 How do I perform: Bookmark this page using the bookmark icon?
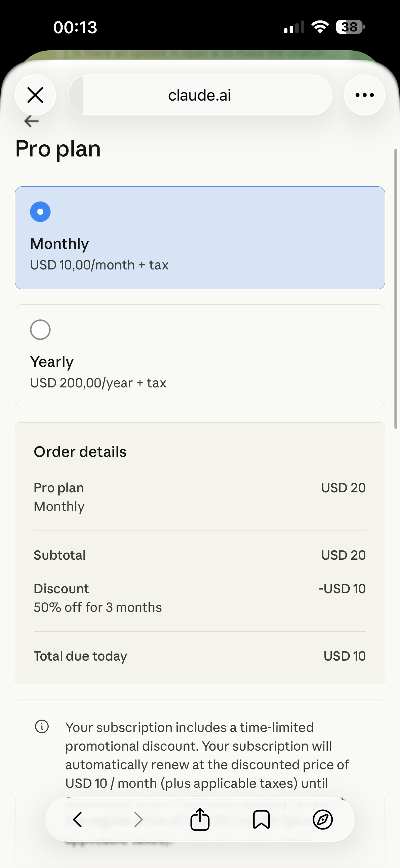261,820
